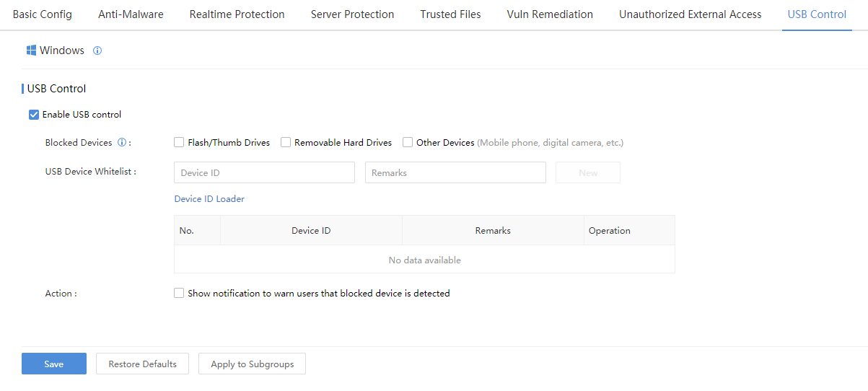This screenshot has height=391, width=868.
Task: Open the Device ID Loader link
Action: point(209,199)
